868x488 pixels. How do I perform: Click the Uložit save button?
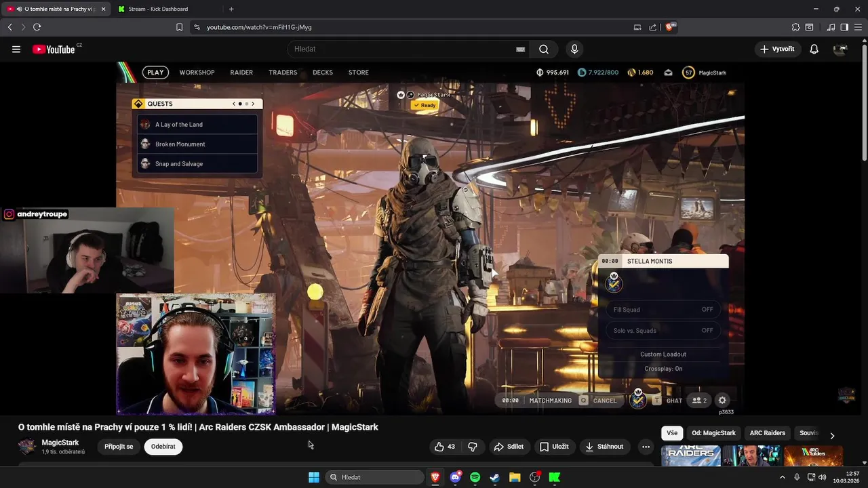pyautogui.click(x=554, y=447)
